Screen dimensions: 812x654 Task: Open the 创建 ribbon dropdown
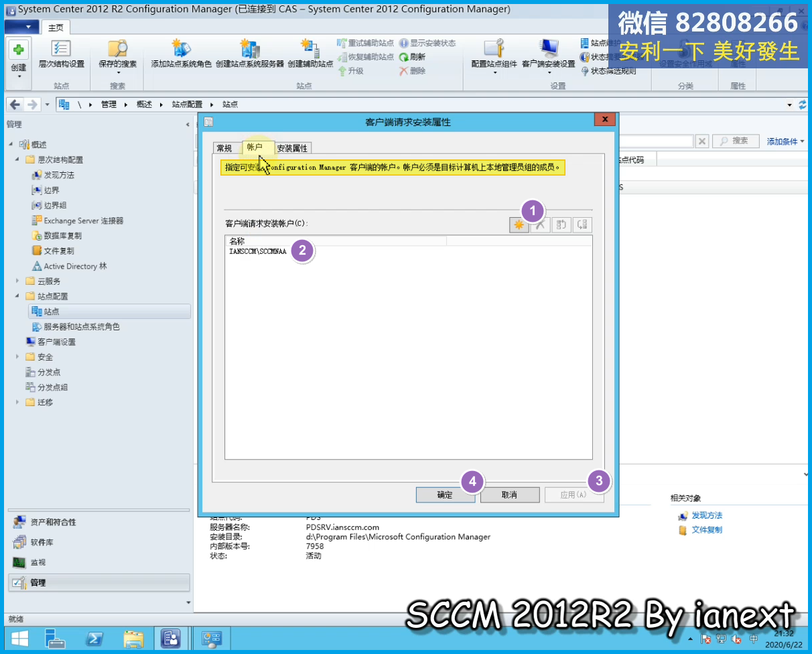(x=19, y=64)
